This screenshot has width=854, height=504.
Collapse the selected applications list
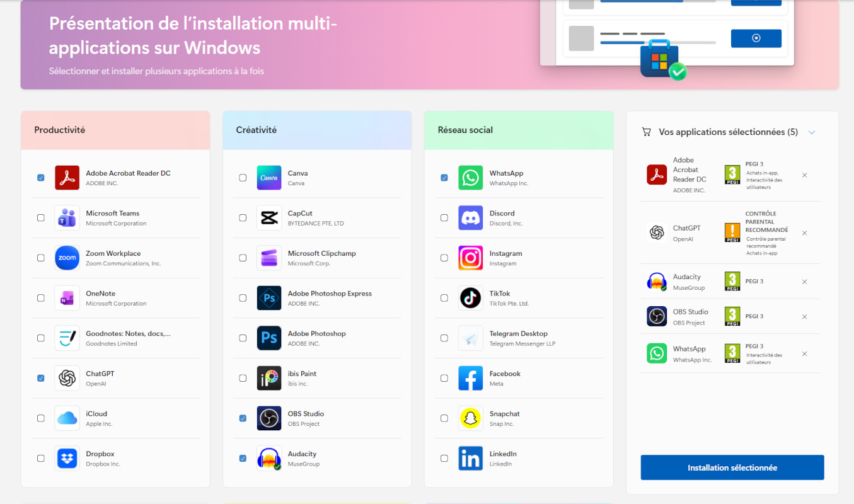[x=812, y=132]
